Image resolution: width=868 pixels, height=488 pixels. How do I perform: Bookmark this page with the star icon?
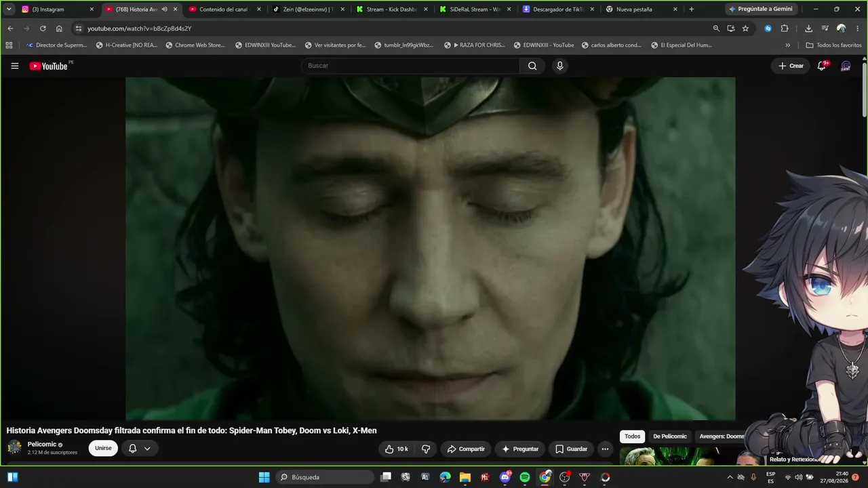point(745,28)
